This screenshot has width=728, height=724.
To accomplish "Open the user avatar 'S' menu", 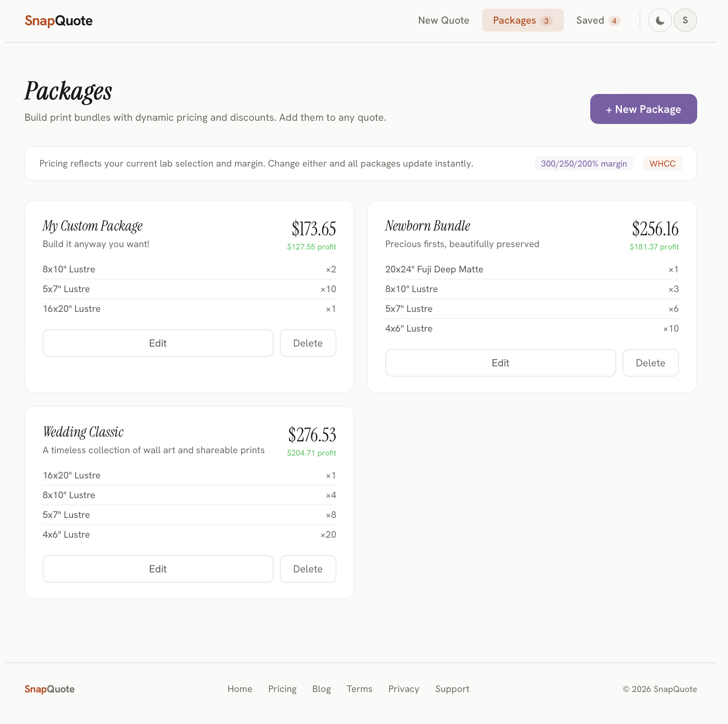I will 685,21.
